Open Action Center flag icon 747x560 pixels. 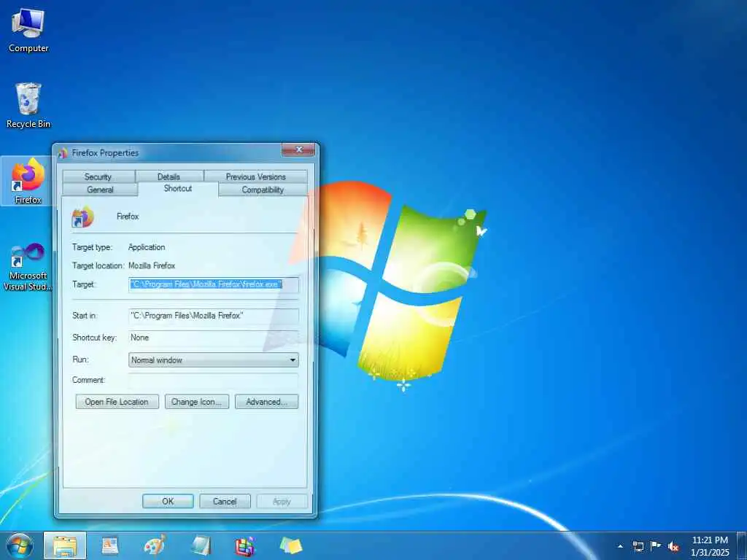(x=656, y=546)
